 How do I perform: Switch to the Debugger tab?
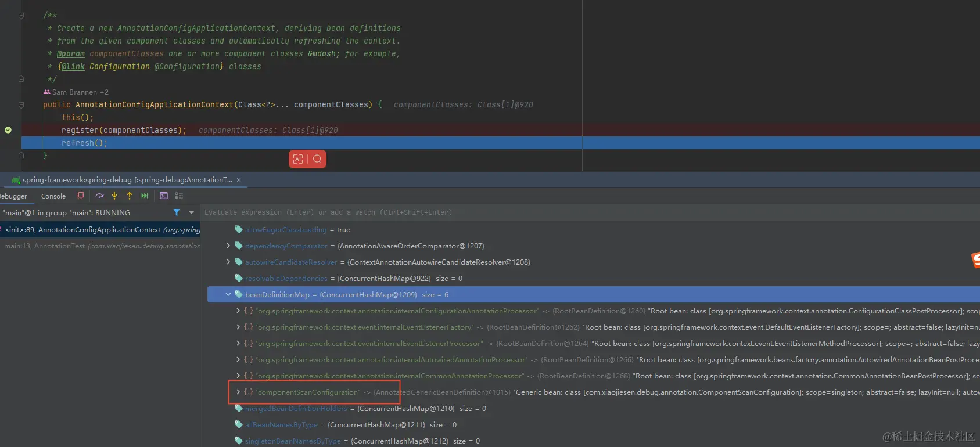(x=13, y=196)
